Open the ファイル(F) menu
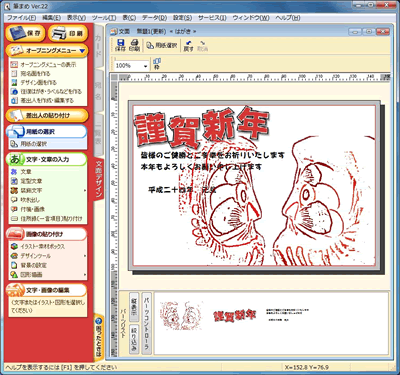This screenshot has width=400, height=375. click(22, 18)
